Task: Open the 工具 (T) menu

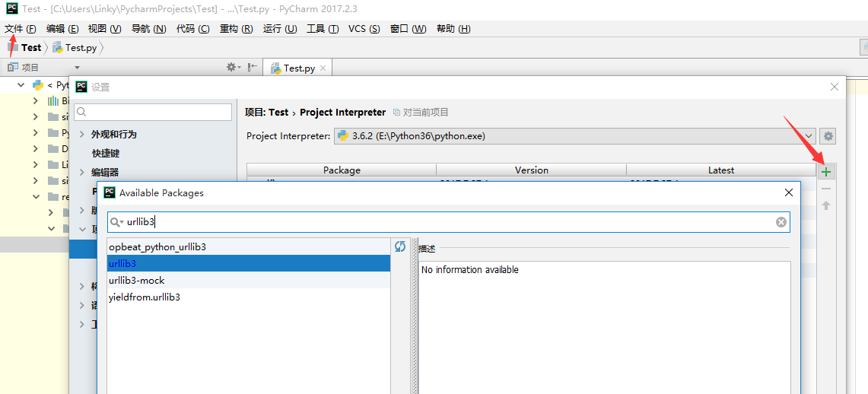Action: [x=323, y=29]
